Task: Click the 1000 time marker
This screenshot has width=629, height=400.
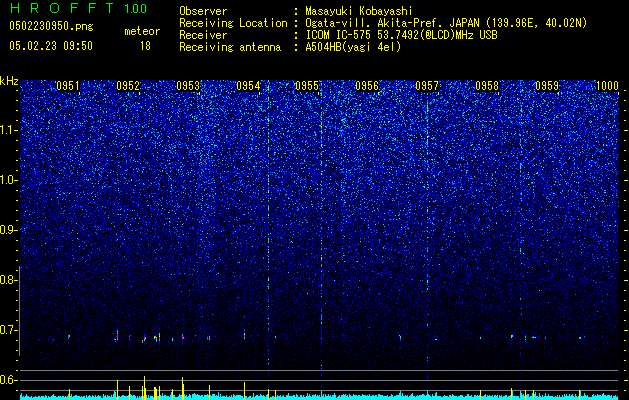Action: [607, 86]
